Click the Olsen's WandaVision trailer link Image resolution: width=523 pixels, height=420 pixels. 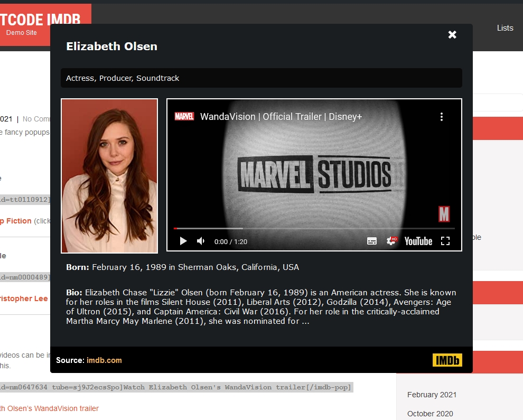(49, 408)
